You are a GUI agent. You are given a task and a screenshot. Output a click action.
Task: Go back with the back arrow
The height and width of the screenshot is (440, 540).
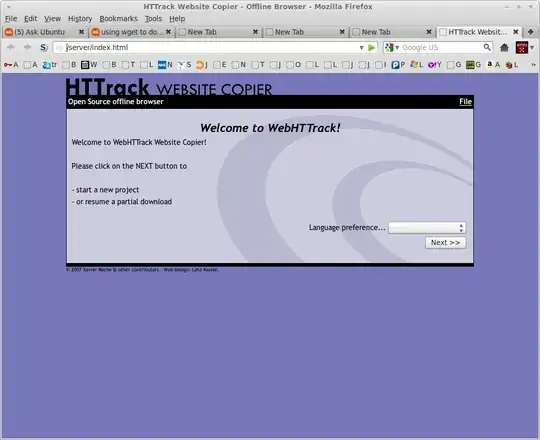point(10,47)
